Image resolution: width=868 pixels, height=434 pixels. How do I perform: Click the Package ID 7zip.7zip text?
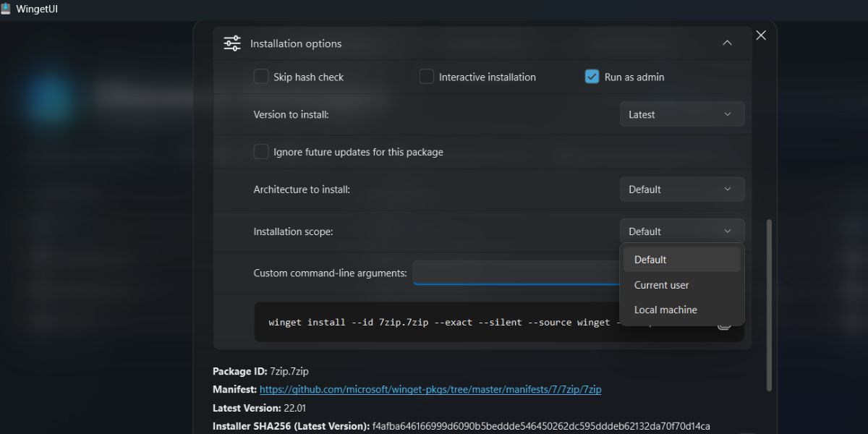[x=289, y=371]
